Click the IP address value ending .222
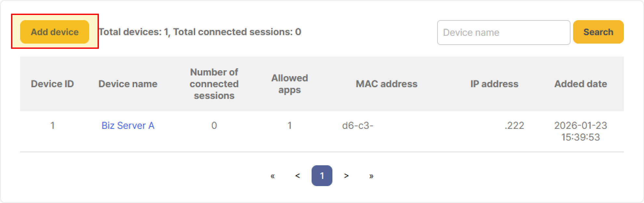644x203 pixels. tap(514, 126)
